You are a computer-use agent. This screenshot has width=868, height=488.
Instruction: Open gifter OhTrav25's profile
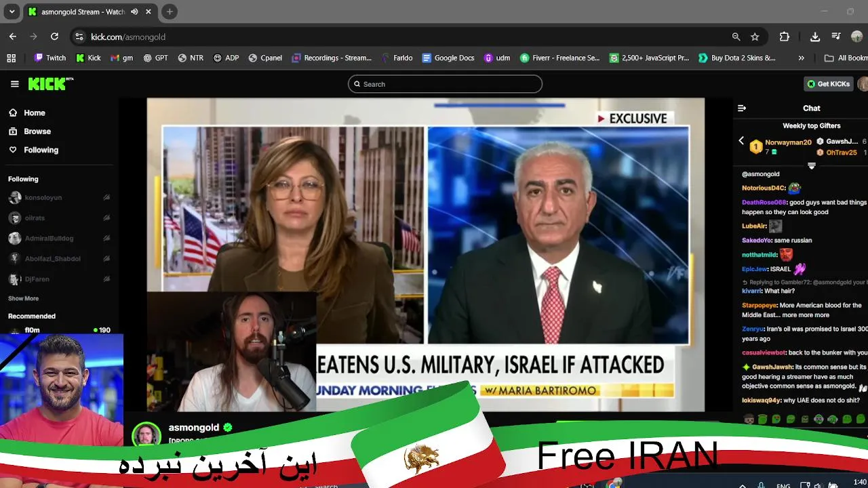[842, 153]
